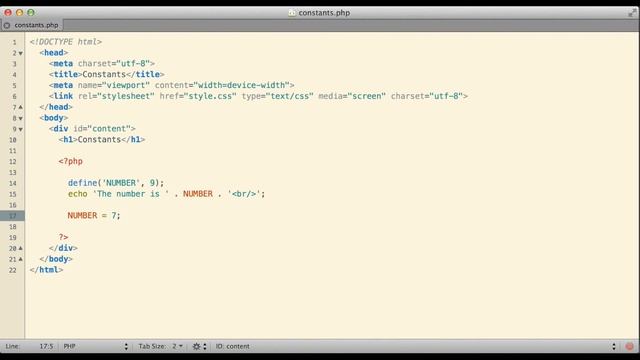Click the 'text/css' type attribute value
Image resolution: width=640 pixels, height=360 pixels.
coord(289,96)
